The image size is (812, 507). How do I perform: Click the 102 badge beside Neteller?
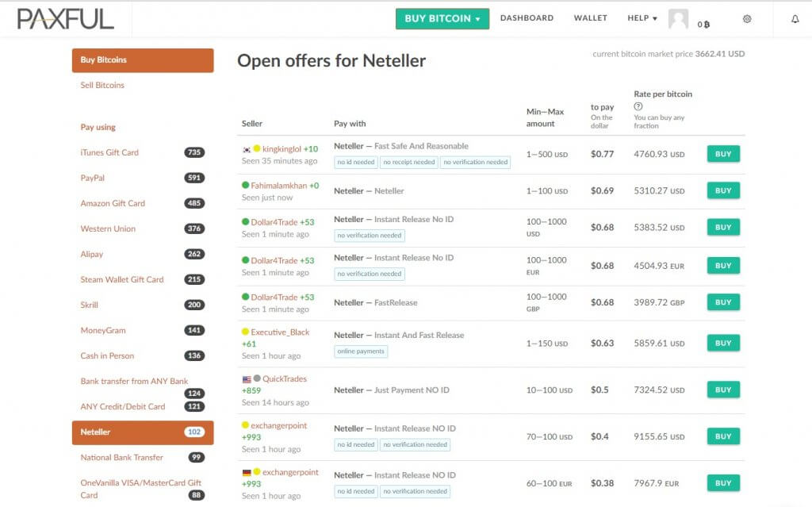click(194, 432)
